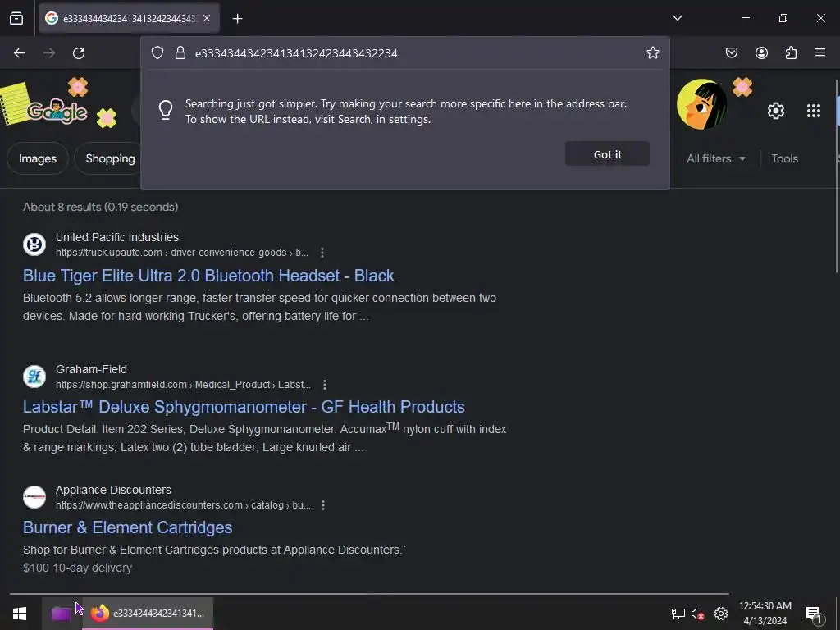The width and height of the screenshot is (840, 630).
Task: Open search Tools options
Action: 784,158
